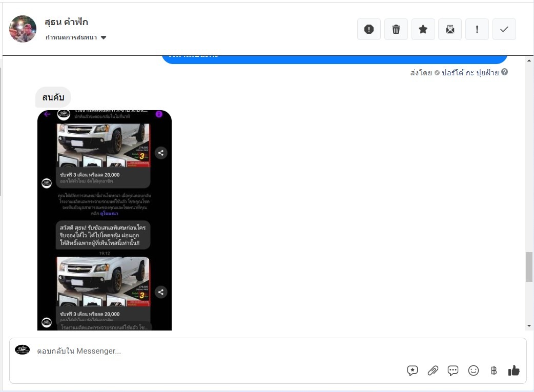Image resolution: width=534 pixels, height=392 pixels.
Task: Open the speech bubble with dots icon
Action: pos(453,370)
